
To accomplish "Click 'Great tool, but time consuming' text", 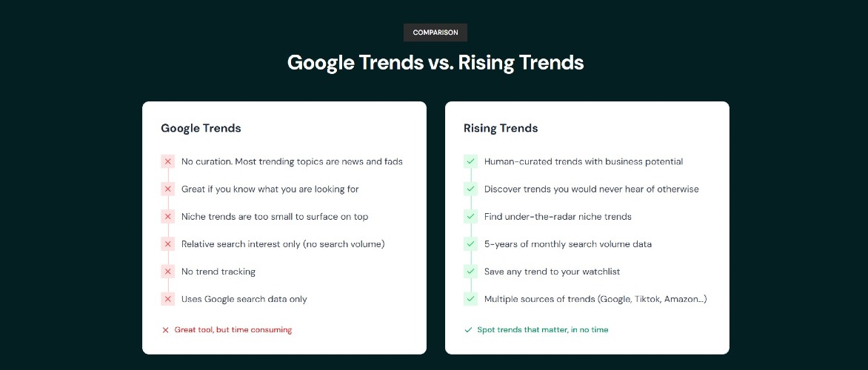I will 233,329.
